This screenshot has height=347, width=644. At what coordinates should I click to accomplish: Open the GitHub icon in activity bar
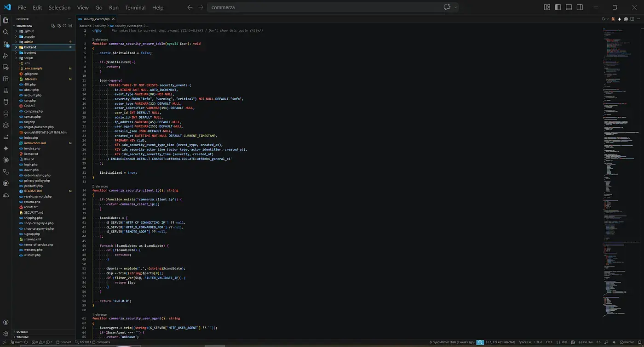click(x=6, y=183)
